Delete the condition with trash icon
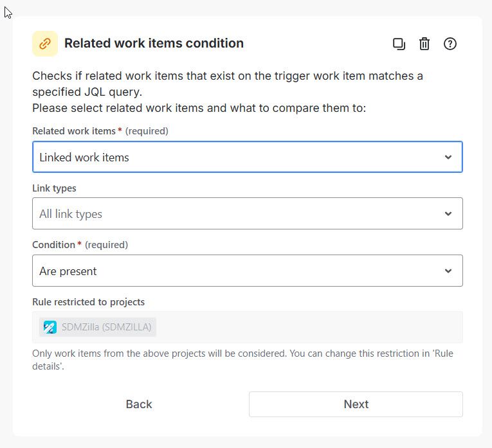Viewport: 492px width, 448px height. pyautogui.click(x=424, y=44)
